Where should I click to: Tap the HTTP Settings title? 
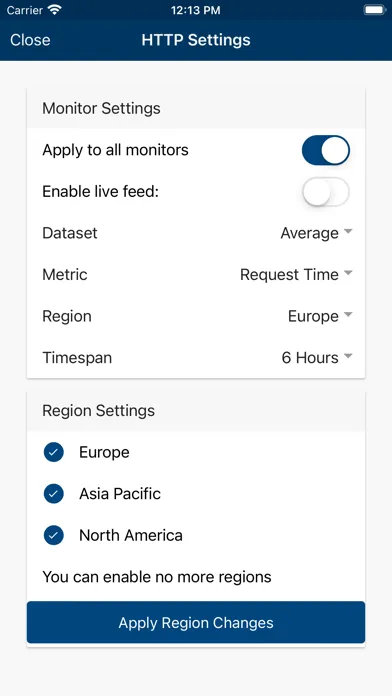tap(196, 40)
